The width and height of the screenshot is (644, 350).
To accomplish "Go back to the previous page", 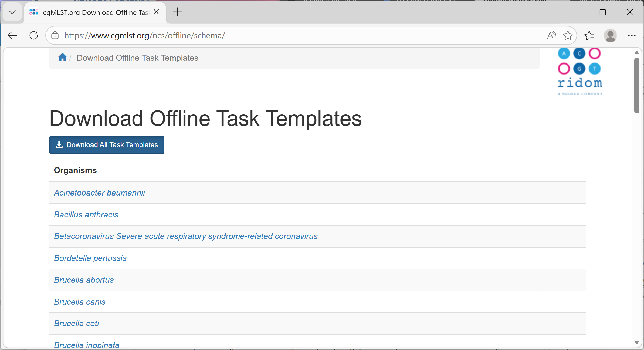I will 12,35.
